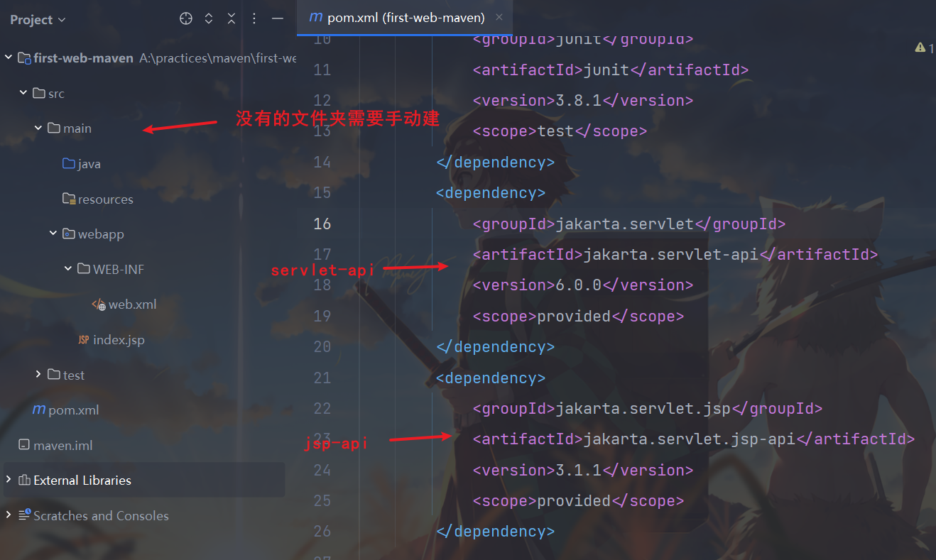Open the Project view dropdown
This screenshot has height=560, width=936.
click(x=38, y=20)
